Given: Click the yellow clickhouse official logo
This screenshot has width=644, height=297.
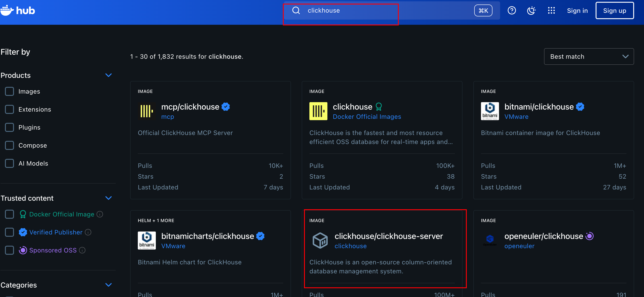Looking at the screenshot, I should (x=318, y=111).
